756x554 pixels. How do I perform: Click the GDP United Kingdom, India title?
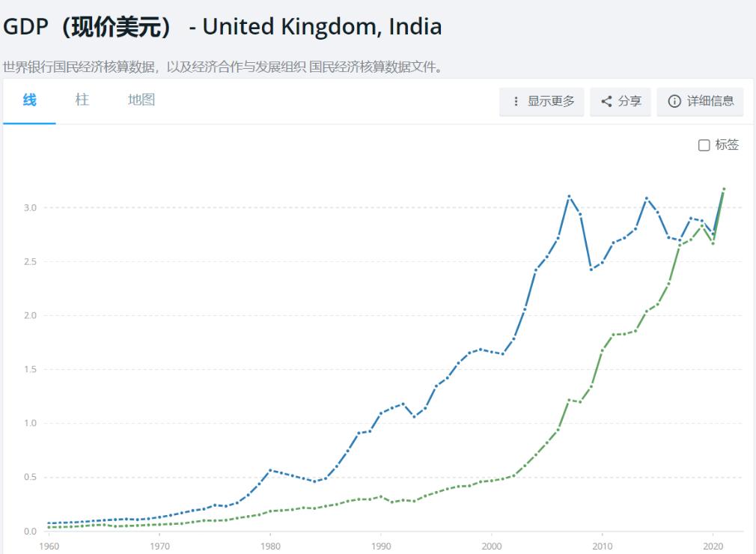(x=222, y=28)
